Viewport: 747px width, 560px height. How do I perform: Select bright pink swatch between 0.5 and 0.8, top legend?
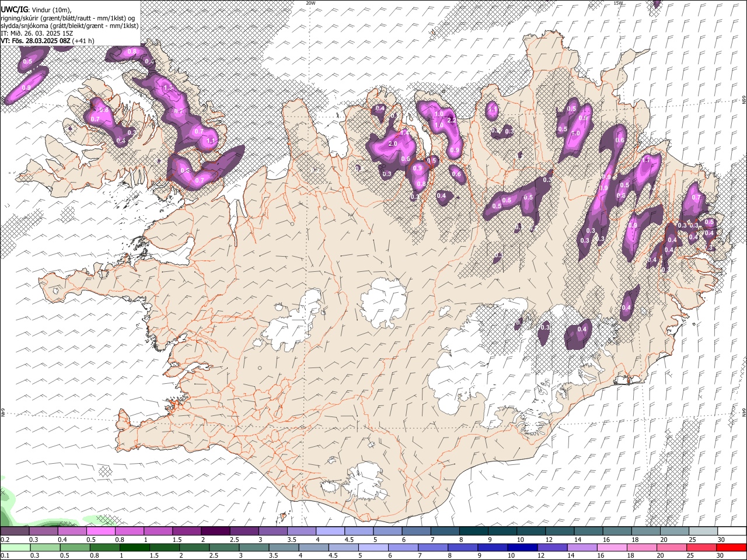click(100, 531)
